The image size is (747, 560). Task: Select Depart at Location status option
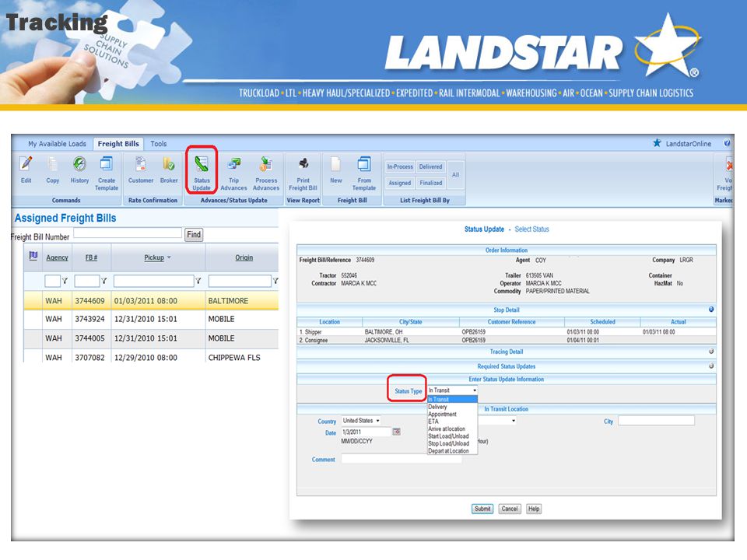pos(452,451)
